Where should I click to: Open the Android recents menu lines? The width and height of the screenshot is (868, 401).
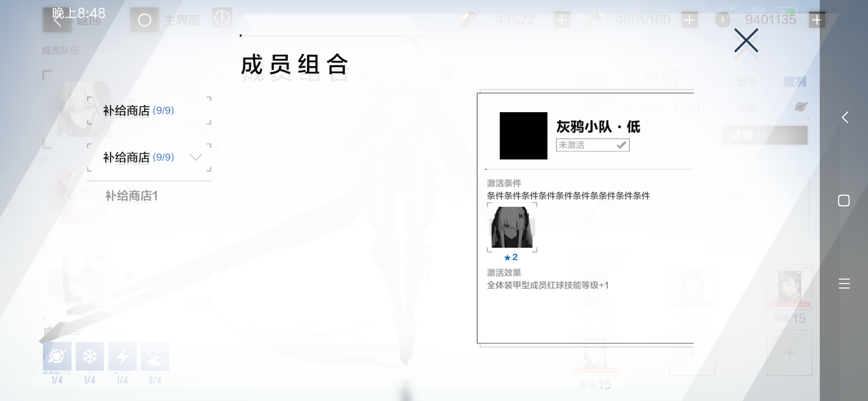(x=844, y=284)
